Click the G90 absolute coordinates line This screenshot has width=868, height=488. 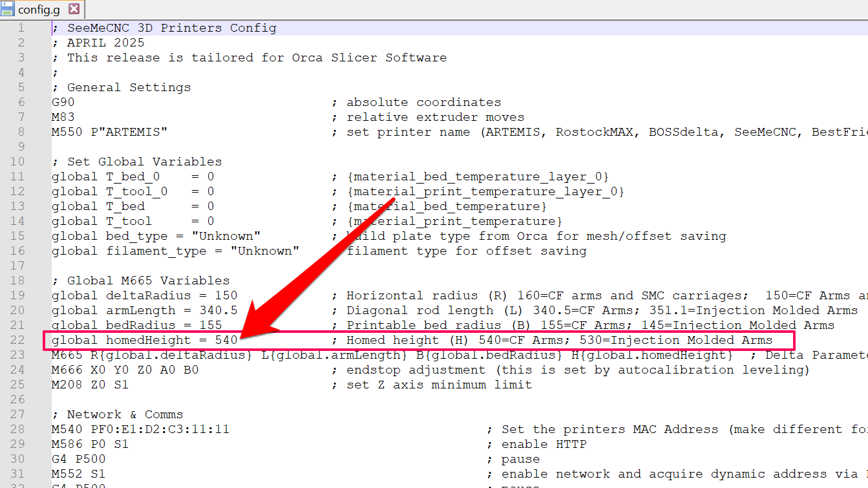point(63,101)
